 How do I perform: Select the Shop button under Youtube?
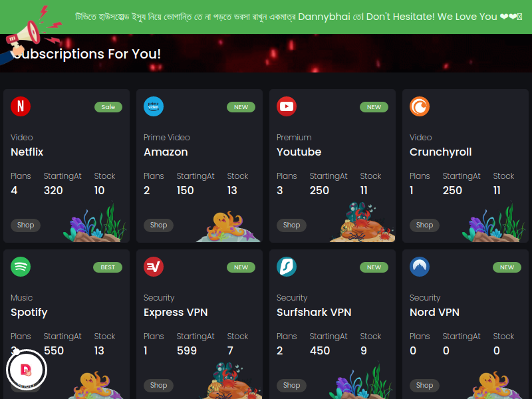[x=291, y=225]
